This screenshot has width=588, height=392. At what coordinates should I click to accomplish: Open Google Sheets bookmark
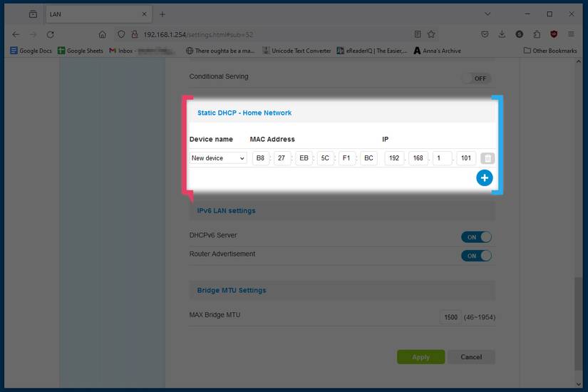pos(81,51)
